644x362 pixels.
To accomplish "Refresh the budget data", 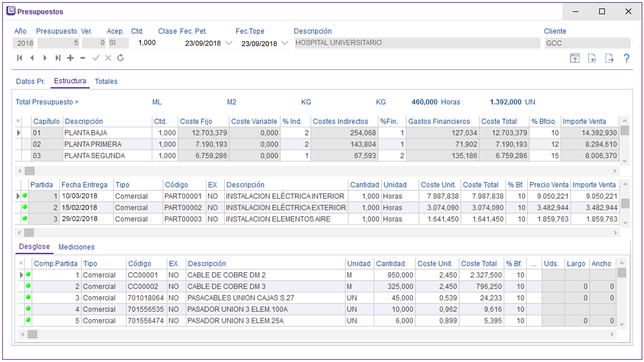I will coord(120,58).
